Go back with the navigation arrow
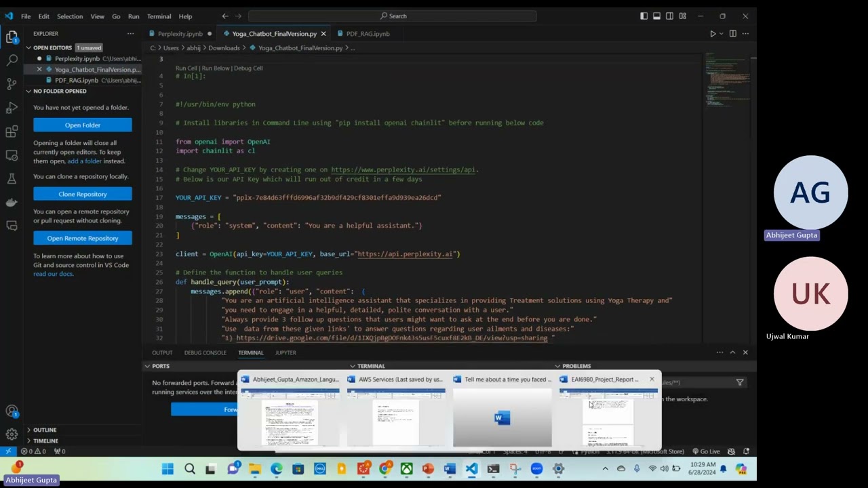 click(225, 16)
